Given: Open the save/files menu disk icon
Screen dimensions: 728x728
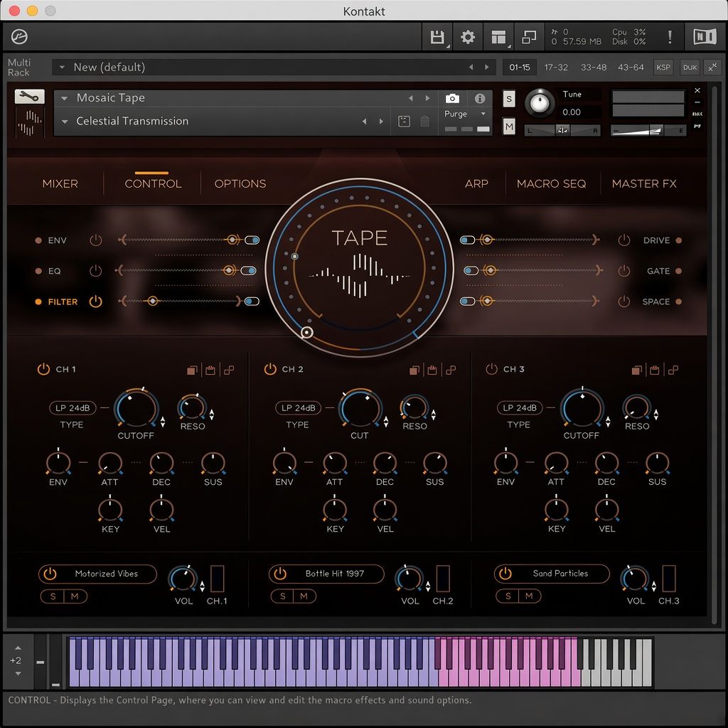Looking at the screenshot, I should pyautogui.click(x=437, y=37).
